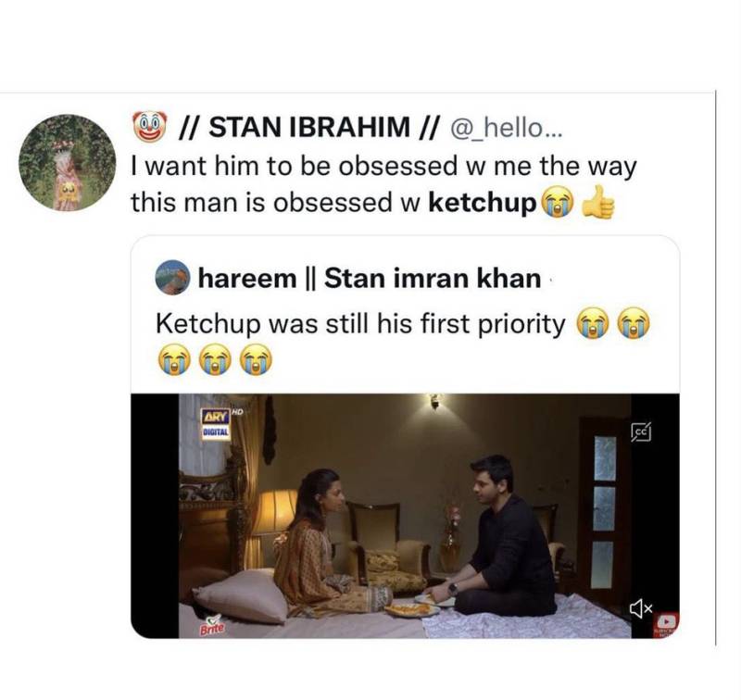Click the YouTube subscribe icon on the video
This screenshot has height=700, width=741.
(664, 625)
